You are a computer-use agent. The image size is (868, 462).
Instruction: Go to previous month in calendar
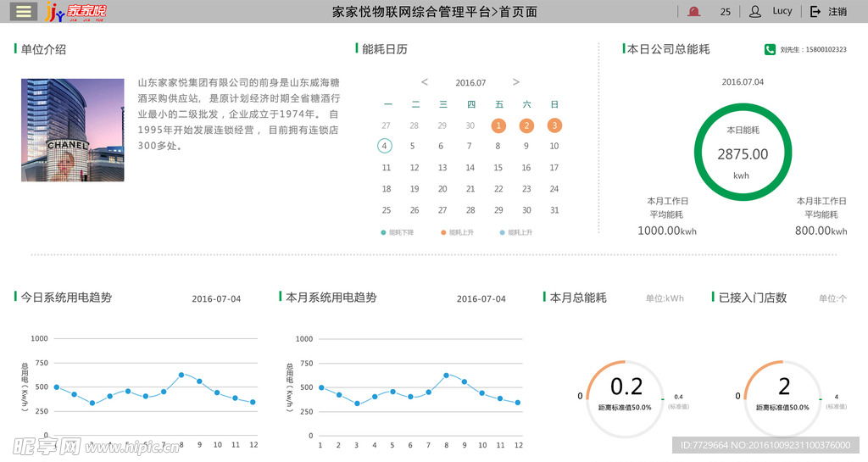pyautogui.click(x=425, y=82)
